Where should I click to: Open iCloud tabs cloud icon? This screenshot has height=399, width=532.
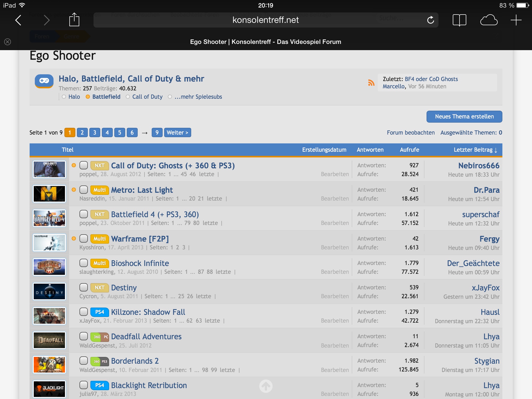tap(489, 20)
